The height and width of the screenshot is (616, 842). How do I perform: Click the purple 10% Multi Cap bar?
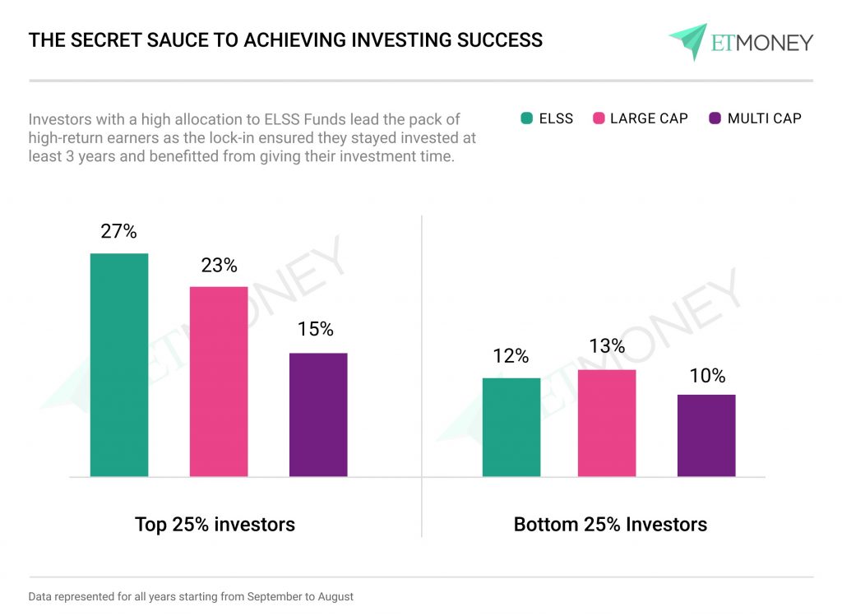706,435
